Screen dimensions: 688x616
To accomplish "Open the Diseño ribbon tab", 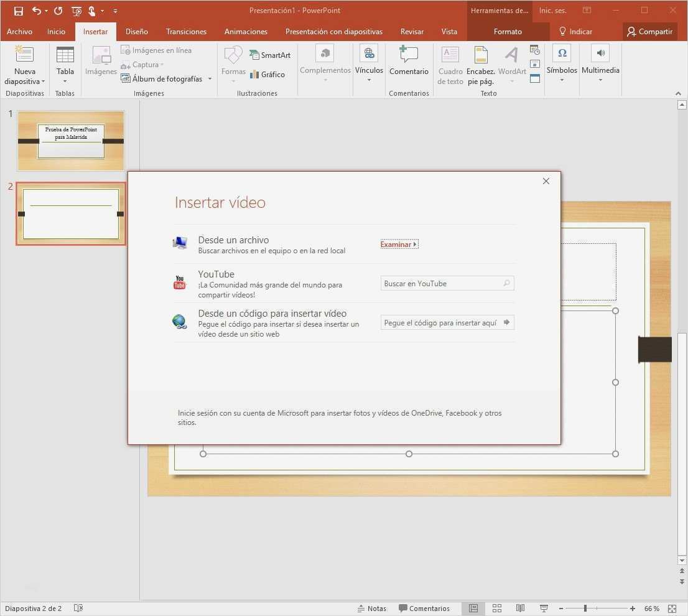I will click(x=137, y=32).
